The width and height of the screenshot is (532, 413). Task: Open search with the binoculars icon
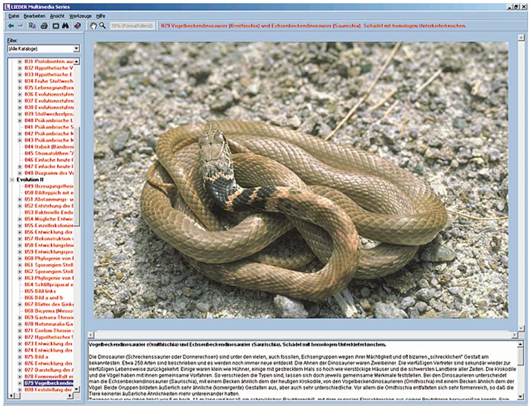pos(66,26)
